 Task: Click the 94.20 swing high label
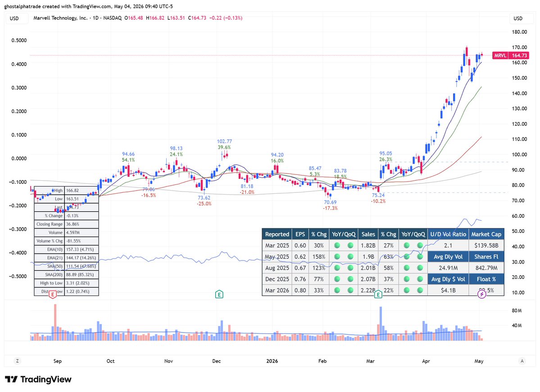pos(277,155)
